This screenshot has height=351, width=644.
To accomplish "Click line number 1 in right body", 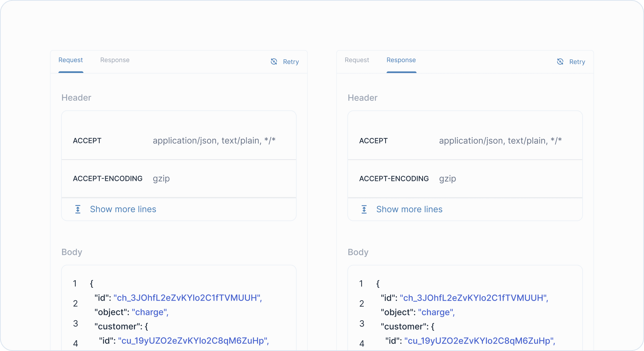I will coord(361,283).
